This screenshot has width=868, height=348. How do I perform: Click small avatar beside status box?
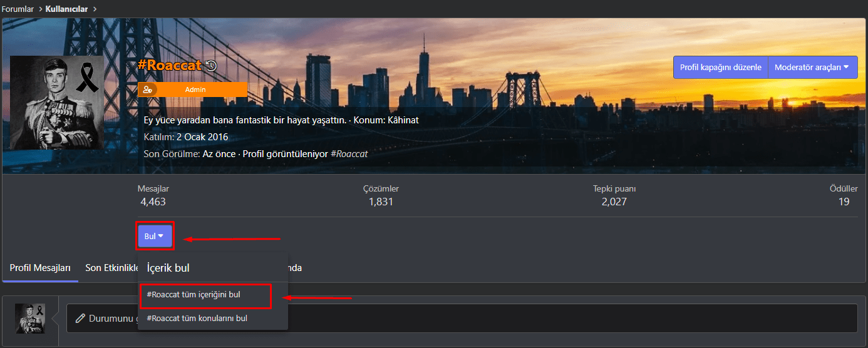point(30,318)
